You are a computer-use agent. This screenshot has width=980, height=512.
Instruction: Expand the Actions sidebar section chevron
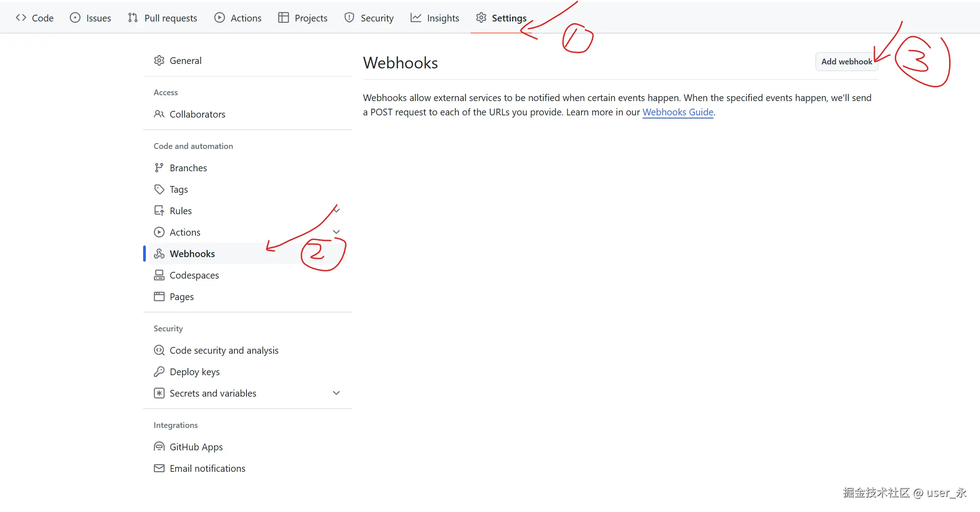(x=336, y=232)
